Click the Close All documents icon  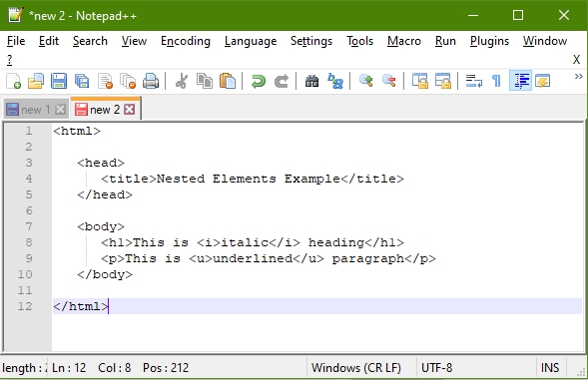128,81
